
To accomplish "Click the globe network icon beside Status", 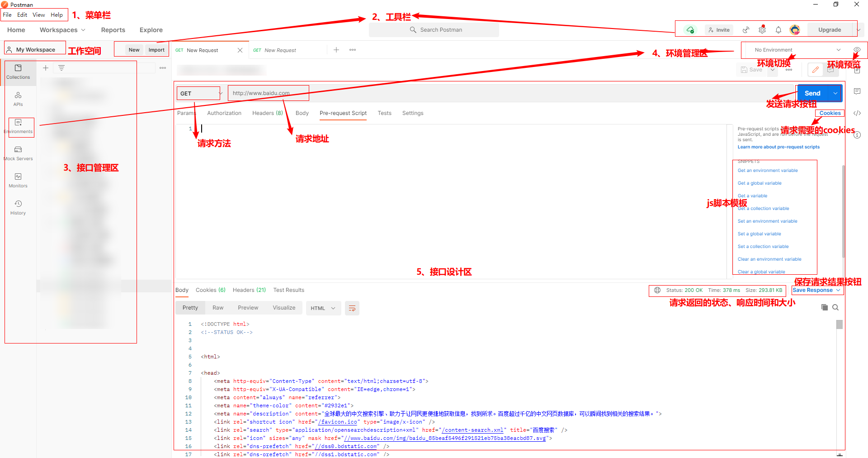I will [x=657, y=290].
